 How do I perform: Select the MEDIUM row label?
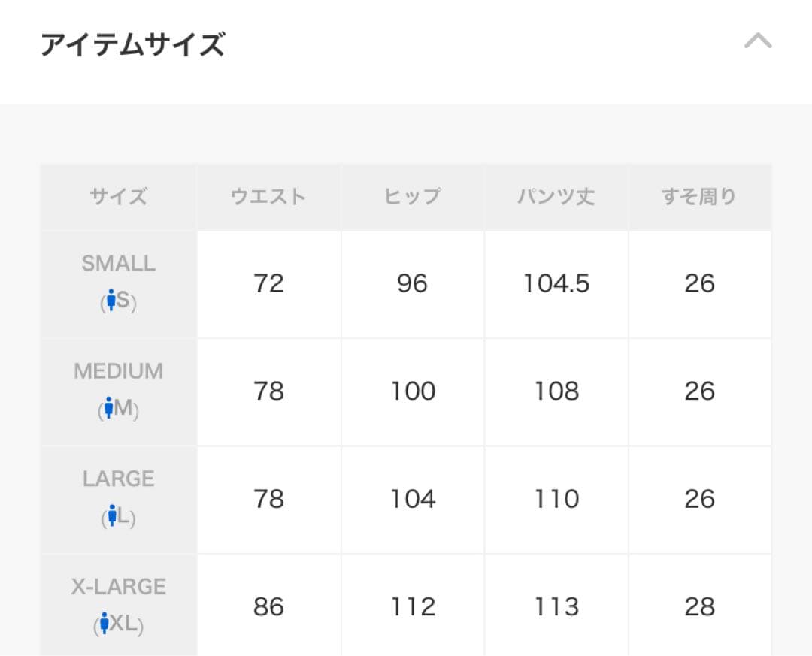tap(118, 370)
